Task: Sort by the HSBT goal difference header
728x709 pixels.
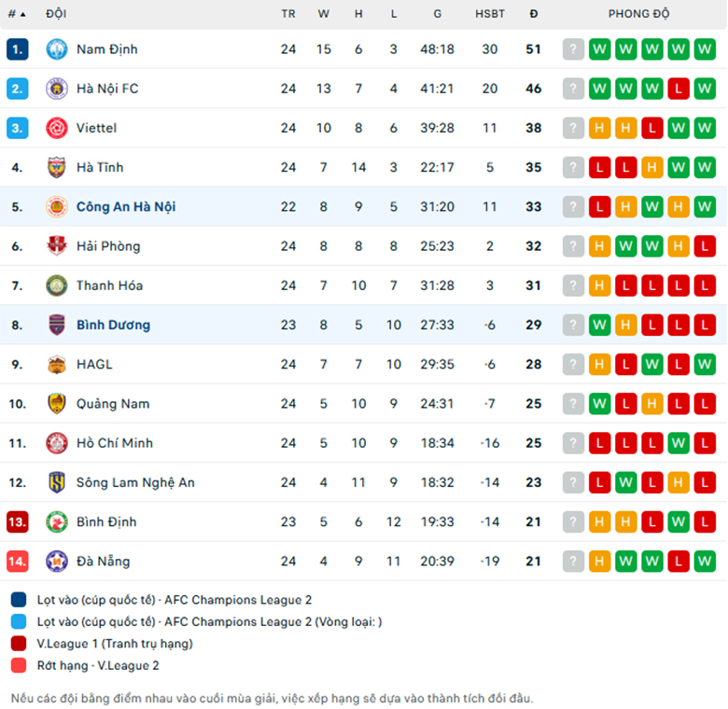Action: (490, 14)
